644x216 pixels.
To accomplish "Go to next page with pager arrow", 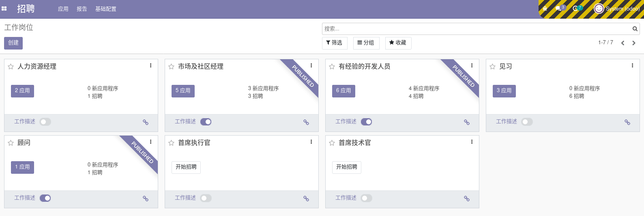I will pyautogui.click(x=634, y=43).
